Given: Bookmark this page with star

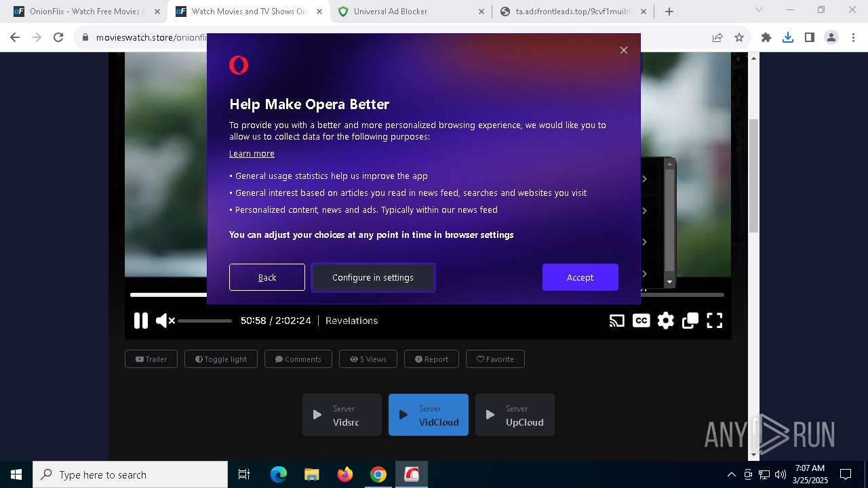Looking at the screenshot, I should point(739,38).
